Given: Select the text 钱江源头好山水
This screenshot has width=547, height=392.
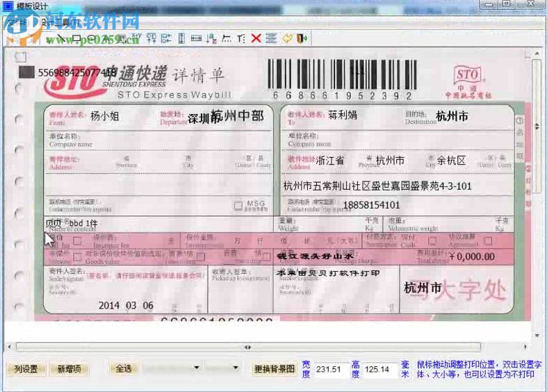Looking at the screenshot, I should (315, 256).
